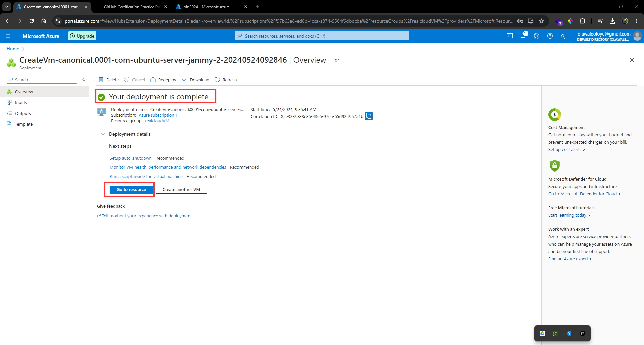Open the Setup auto-shutdown link
Screen dimensions: 644x345
130,158
